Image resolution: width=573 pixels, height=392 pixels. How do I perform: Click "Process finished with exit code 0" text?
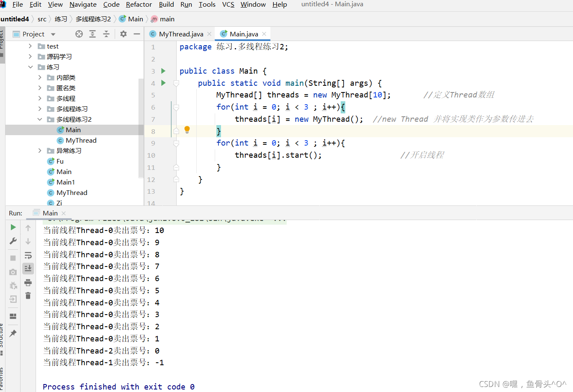coord(118,387)
